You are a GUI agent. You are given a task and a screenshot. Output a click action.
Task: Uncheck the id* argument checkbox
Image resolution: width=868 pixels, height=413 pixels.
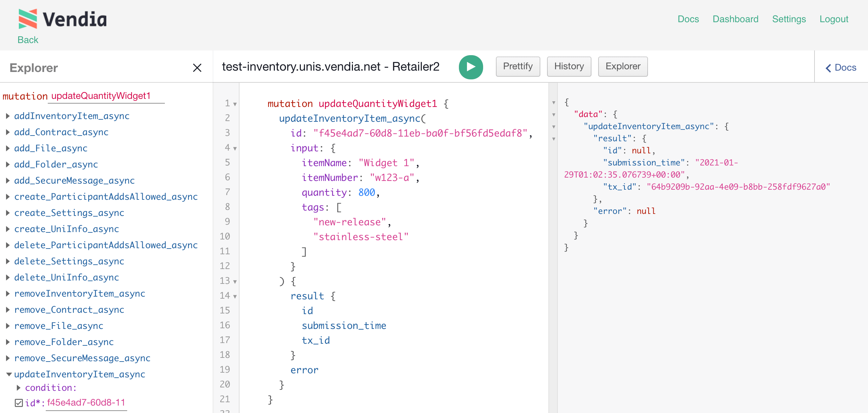pos(19,403)
